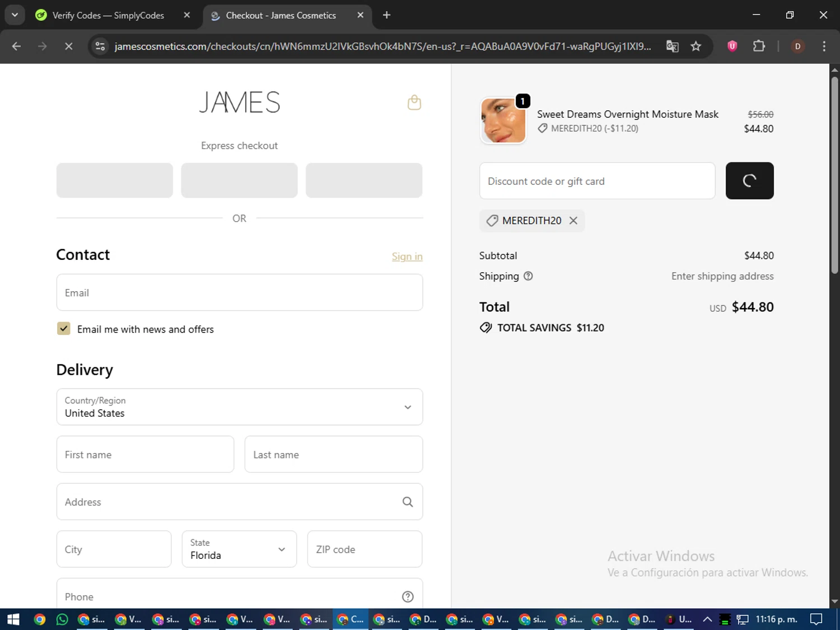Remove the MEREDITH20 discount code
Image resolution: width=840 pixels, height=630 pixels.
[573, 221]
